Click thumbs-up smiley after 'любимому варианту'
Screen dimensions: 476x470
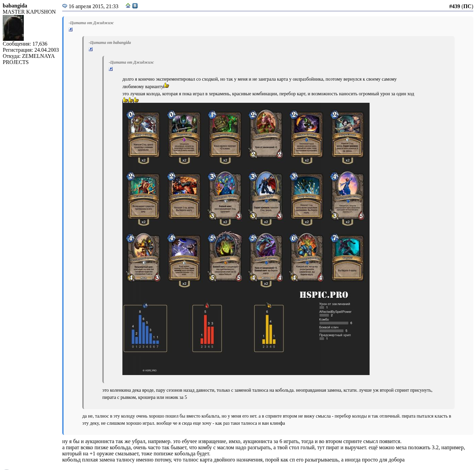167,85
